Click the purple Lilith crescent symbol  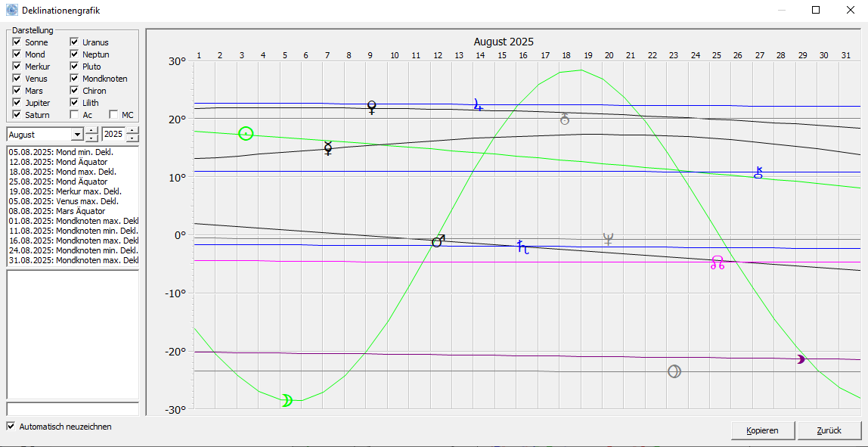[x=801, y=359]
